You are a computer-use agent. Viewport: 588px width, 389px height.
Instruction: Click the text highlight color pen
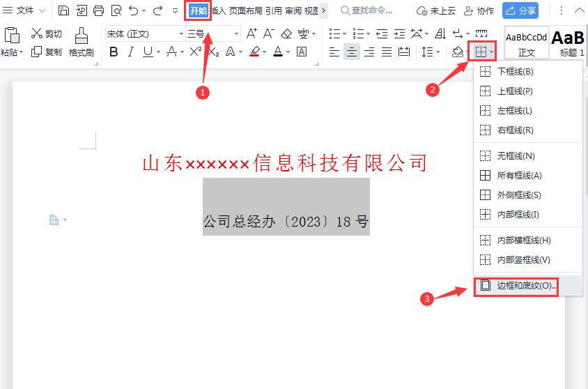coord(255,52)
